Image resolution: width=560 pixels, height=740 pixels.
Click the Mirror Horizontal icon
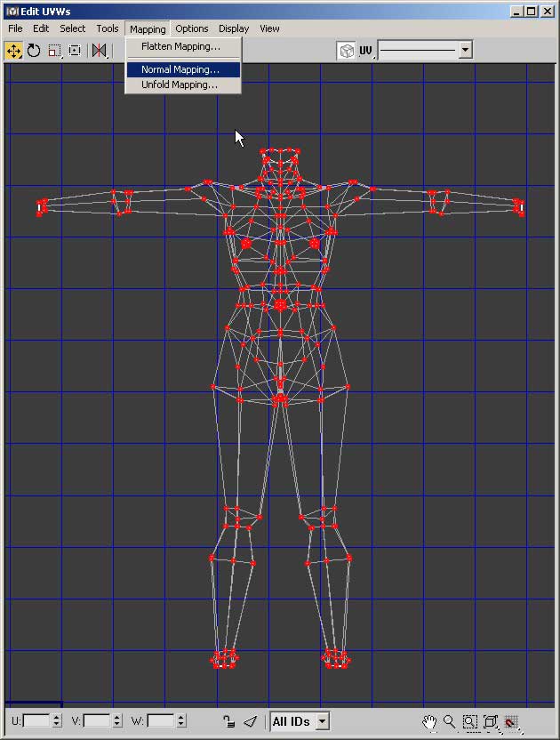[x=100, y=51]
